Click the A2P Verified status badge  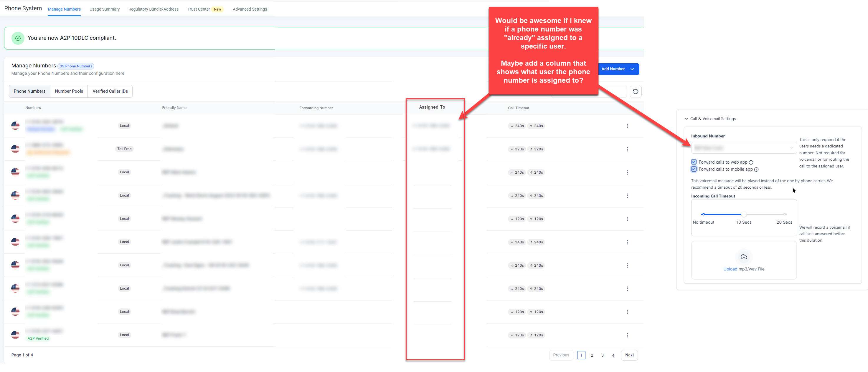pos(38,338)
